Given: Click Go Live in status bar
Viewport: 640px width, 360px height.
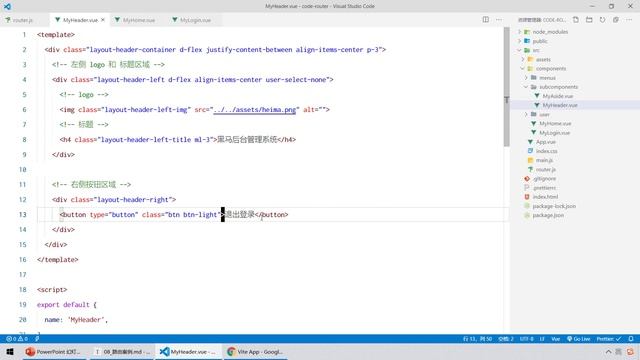Looking at the screenshot, I should click(578, 339).
